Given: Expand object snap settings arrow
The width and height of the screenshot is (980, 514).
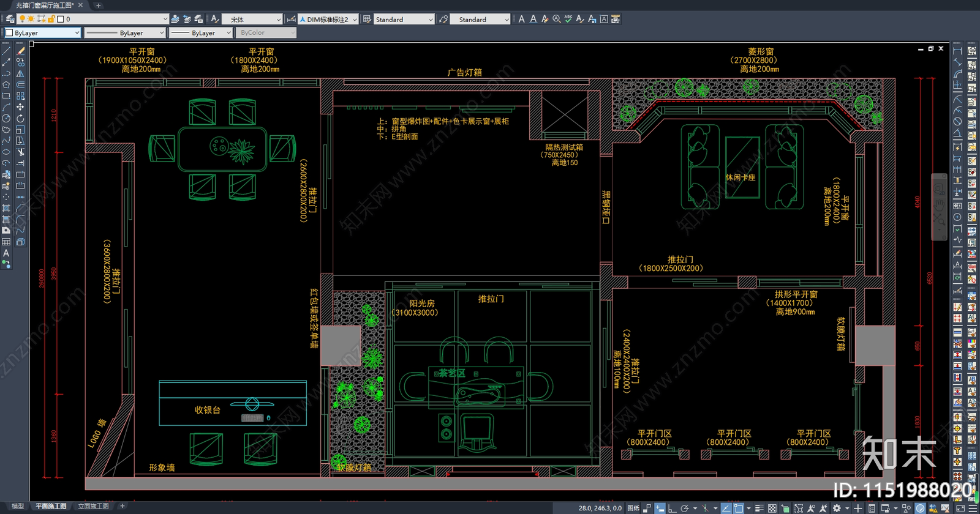Looking at the screenshot, I should tap(748, 508).
